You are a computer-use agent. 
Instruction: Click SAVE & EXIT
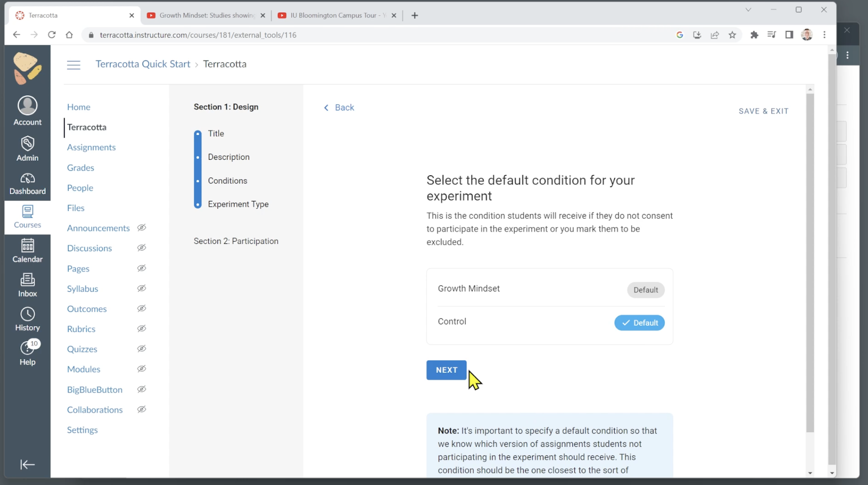point(763,111)
